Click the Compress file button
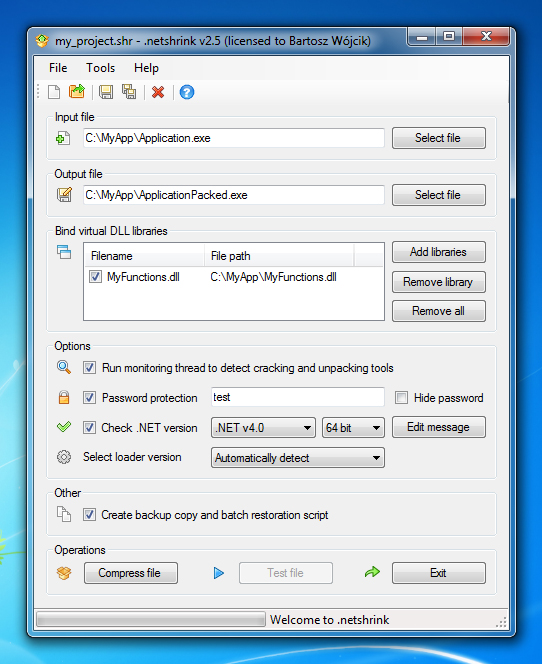The height and width of the screenshot is (664, 542). 131,573
